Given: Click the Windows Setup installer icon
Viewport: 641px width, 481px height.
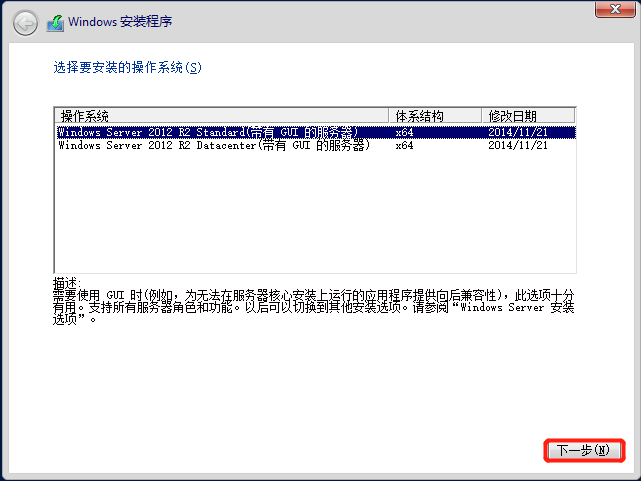Looking at the screenshot, I should [56, 23].
